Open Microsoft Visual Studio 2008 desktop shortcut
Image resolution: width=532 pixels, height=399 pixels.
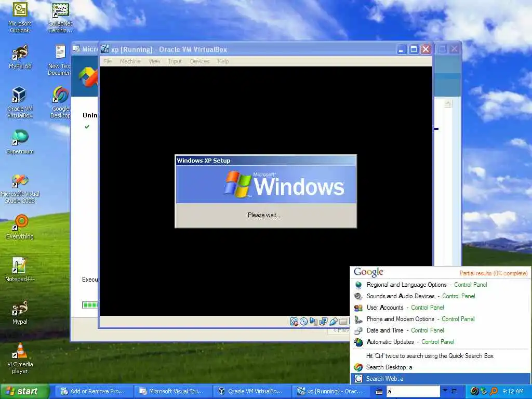pyautogui.click(x=20, y=189)
